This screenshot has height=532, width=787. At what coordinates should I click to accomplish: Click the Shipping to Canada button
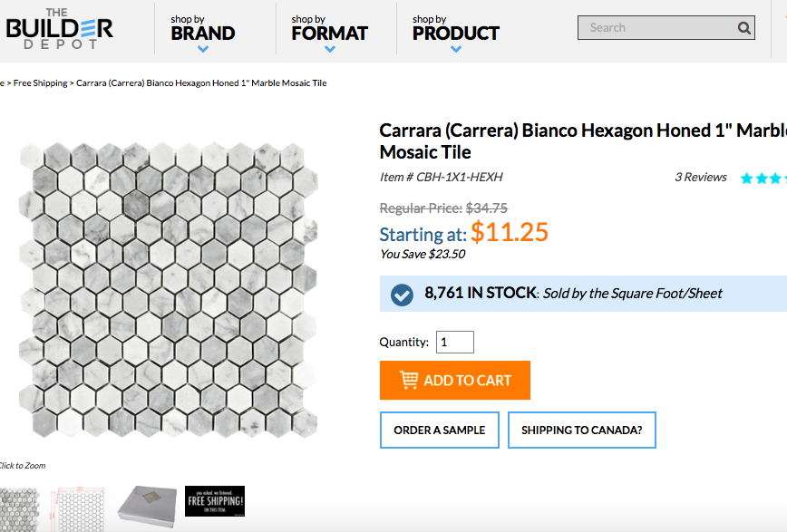[x=581, y=430]
